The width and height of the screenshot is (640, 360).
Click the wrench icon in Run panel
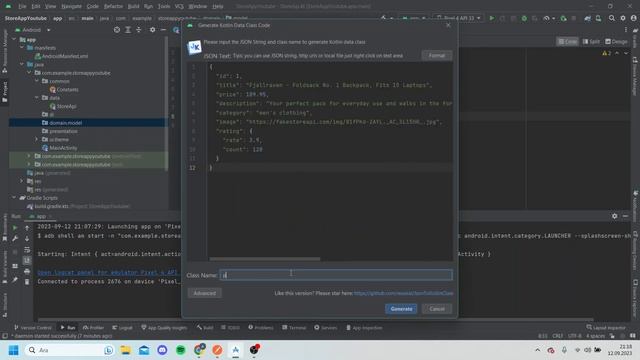point(15,238)
